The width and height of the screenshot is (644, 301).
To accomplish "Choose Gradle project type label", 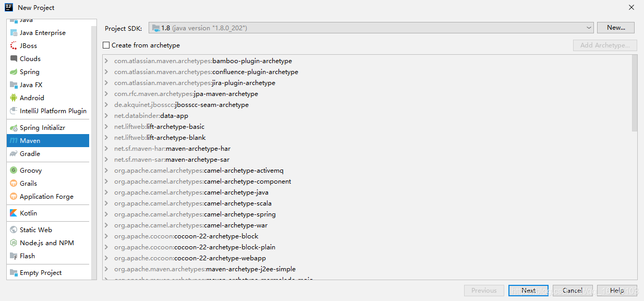I will pyautogui.click(x=30, y=154).
